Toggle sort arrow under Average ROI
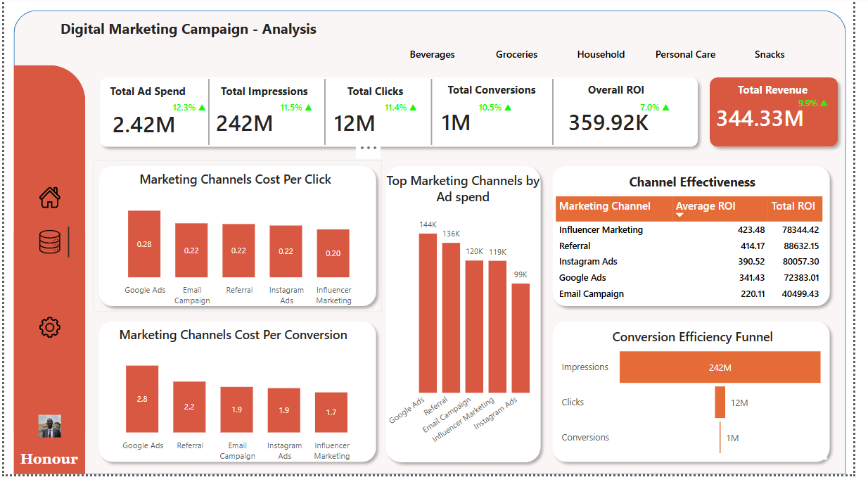Viewport: 868px width, 482px height. coord(679,215)
